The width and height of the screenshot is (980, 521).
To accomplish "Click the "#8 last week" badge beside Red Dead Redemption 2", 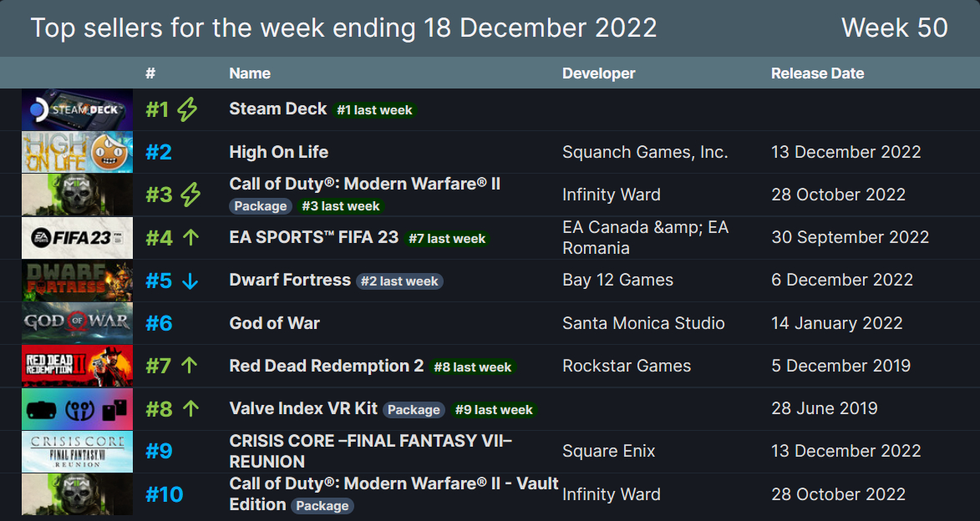I will [x=473, y=367].
